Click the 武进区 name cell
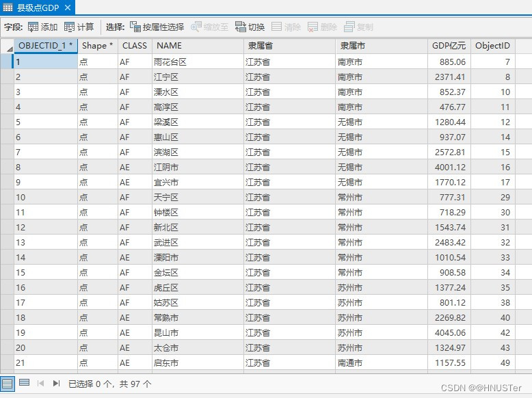 pyautogui.click(x=198, y=243)
